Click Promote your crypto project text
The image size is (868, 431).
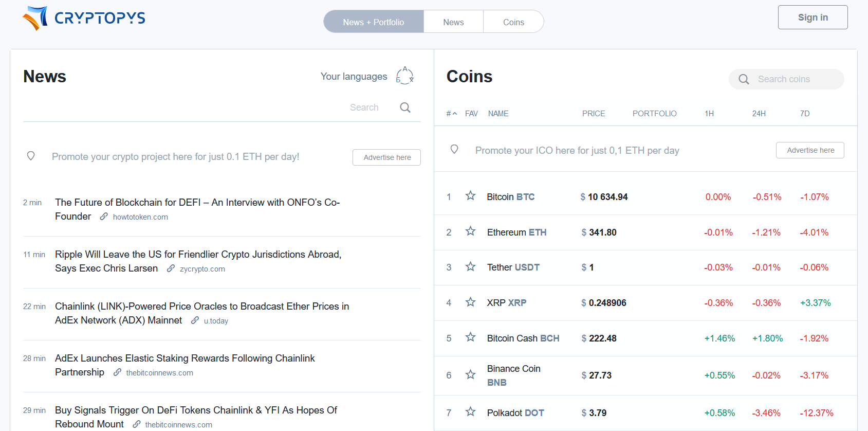(x=175, y=156)
